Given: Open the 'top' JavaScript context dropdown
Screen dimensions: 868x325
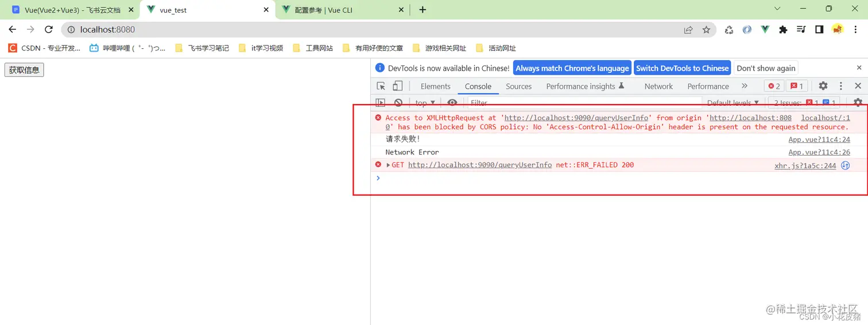Looking at the screenshot, I should [425, 103].
